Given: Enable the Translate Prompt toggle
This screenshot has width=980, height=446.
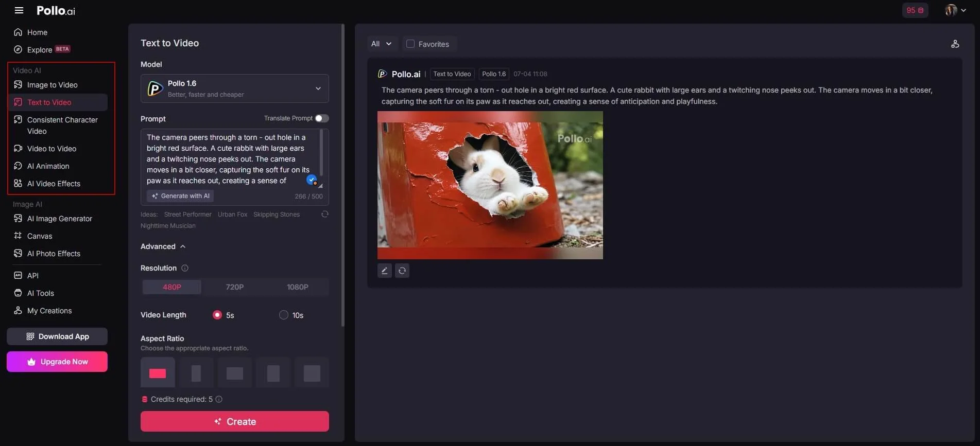Looking at the screenshot, I should (322, 118).
